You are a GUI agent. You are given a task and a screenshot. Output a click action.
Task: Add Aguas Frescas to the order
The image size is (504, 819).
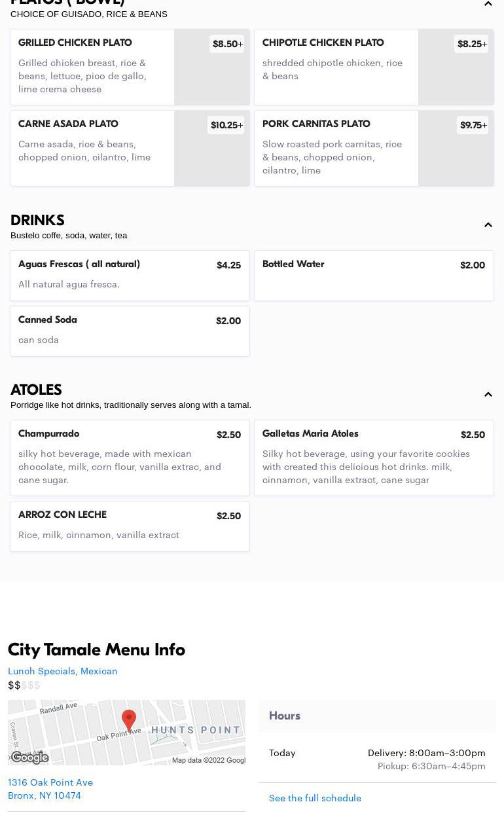click(130, 275)
